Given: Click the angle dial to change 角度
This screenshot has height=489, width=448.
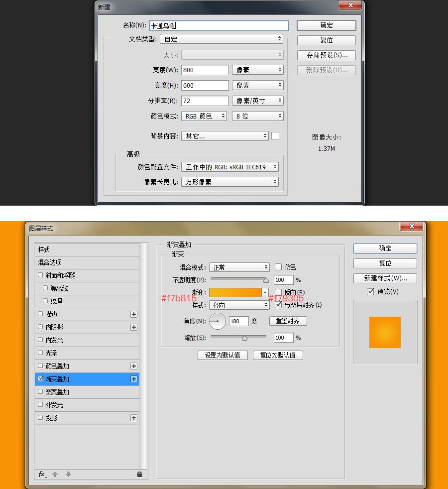Looking at the screenshot, I should [217, 321].
